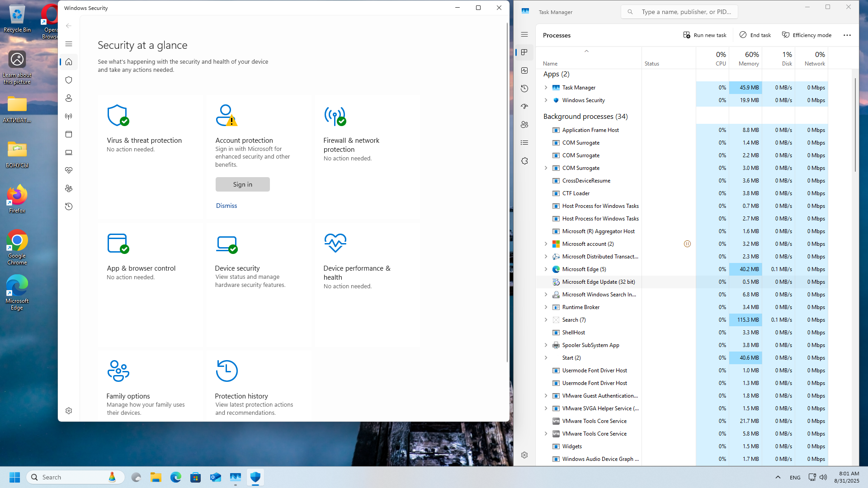Open Task Manager App history page
The image size is (868, 488).
(x=524, y=89)
